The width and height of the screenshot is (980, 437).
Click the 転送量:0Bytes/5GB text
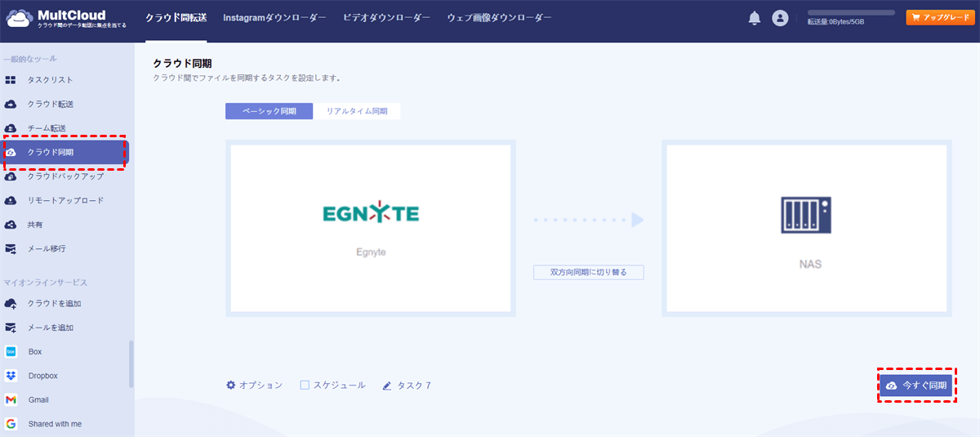835,22
